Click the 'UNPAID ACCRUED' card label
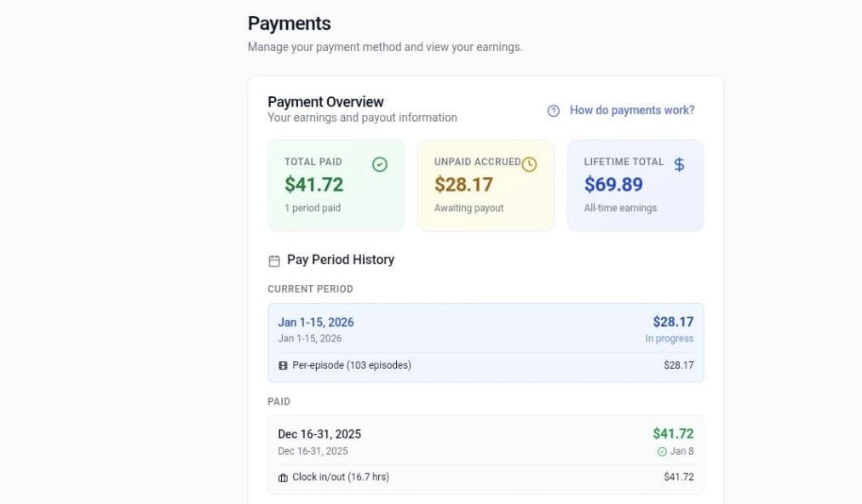 click(477, 162)
